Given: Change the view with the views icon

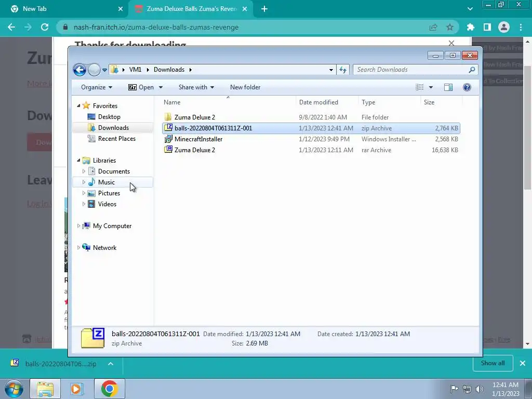Looking at the screenshot, I should point(420,87).
